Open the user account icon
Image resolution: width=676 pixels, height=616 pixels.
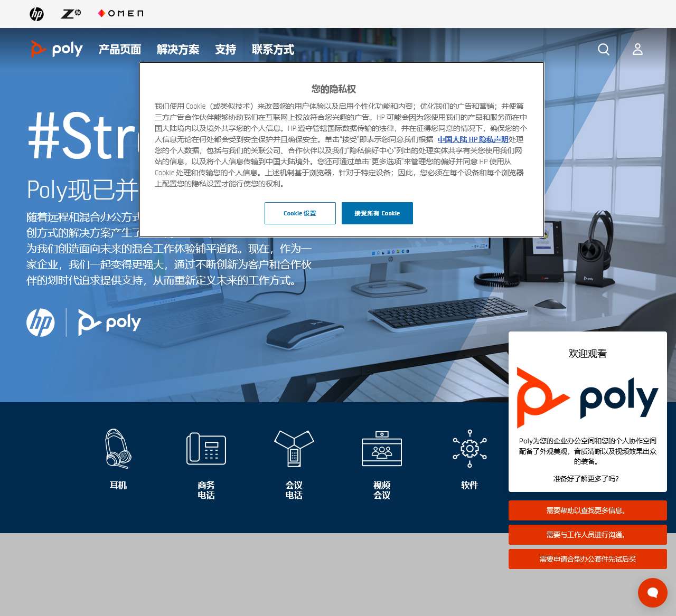click(638, 49)
